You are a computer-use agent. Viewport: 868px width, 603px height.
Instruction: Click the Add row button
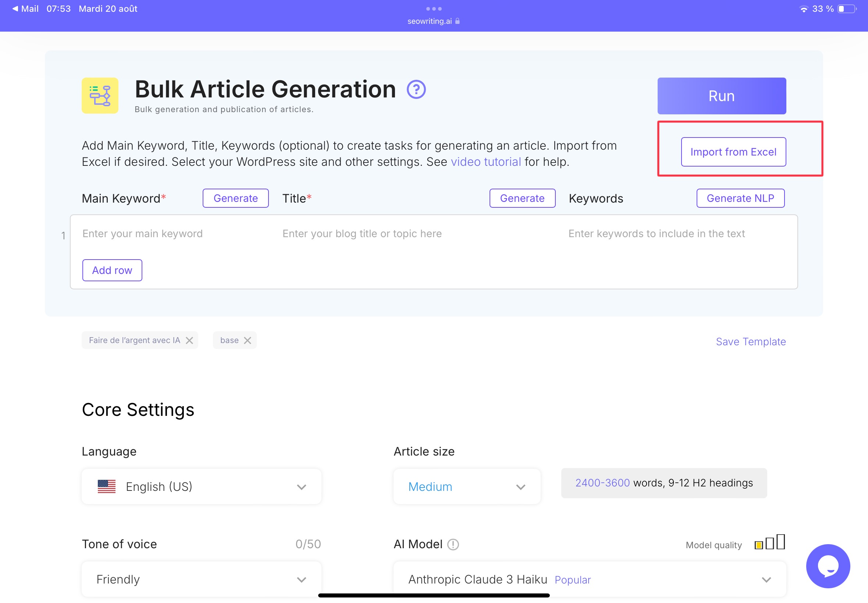pos(112,269)
